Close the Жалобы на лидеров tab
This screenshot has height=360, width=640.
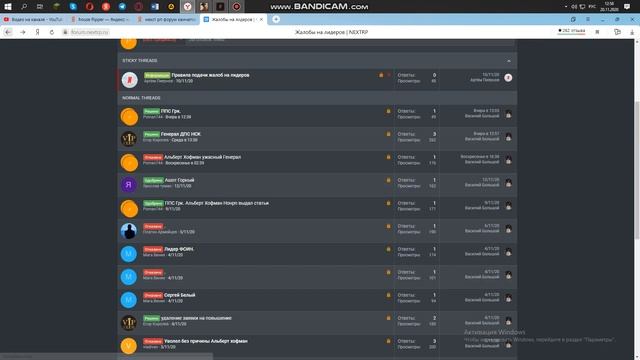261,19
